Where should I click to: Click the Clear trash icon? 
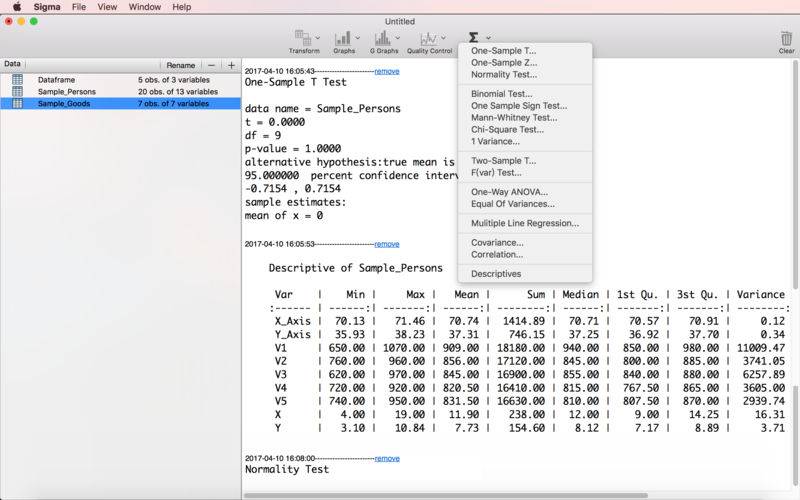786,38
